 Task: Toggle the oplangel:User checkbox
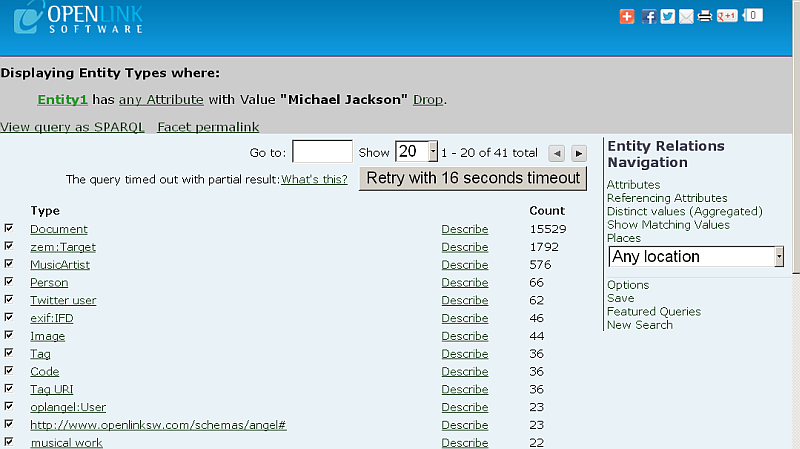click(x=9, y=406)
